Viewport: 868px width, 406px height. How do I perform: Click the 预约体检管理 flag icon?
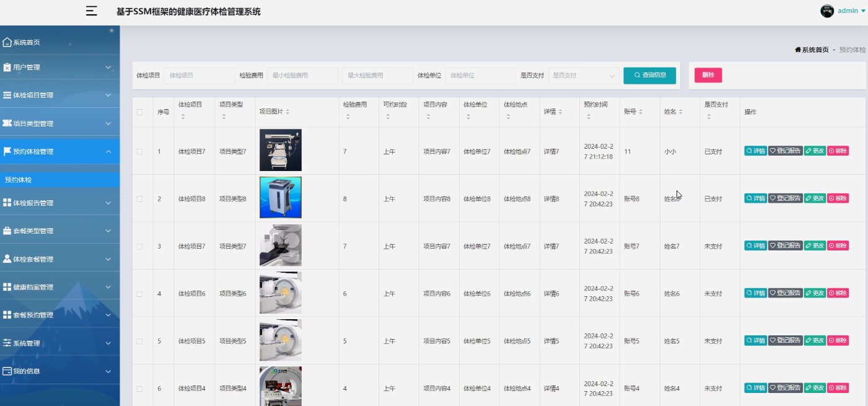point(7,151)
